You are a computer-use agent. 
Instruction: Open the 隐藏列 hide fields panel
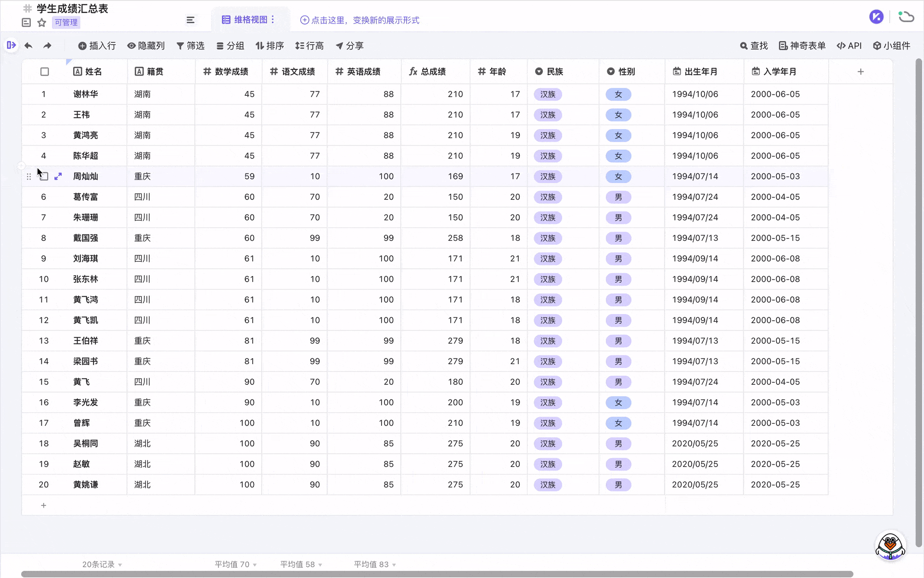tap(146, 46)
